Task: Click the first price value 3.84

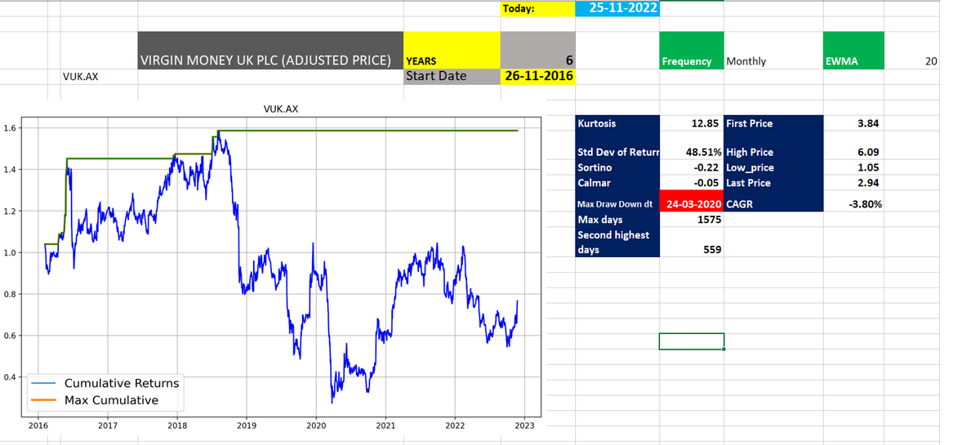Action: point(853,123)
